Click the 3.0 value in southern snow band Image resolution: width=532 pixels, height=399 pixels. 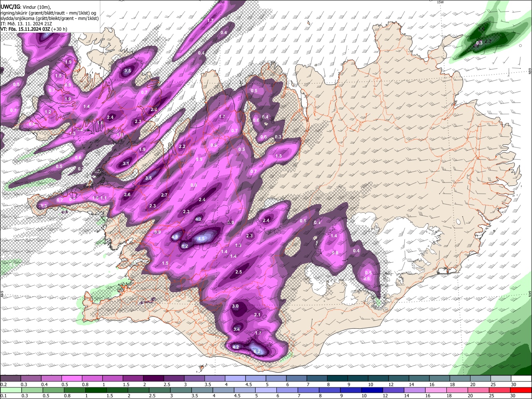(235, 306)
